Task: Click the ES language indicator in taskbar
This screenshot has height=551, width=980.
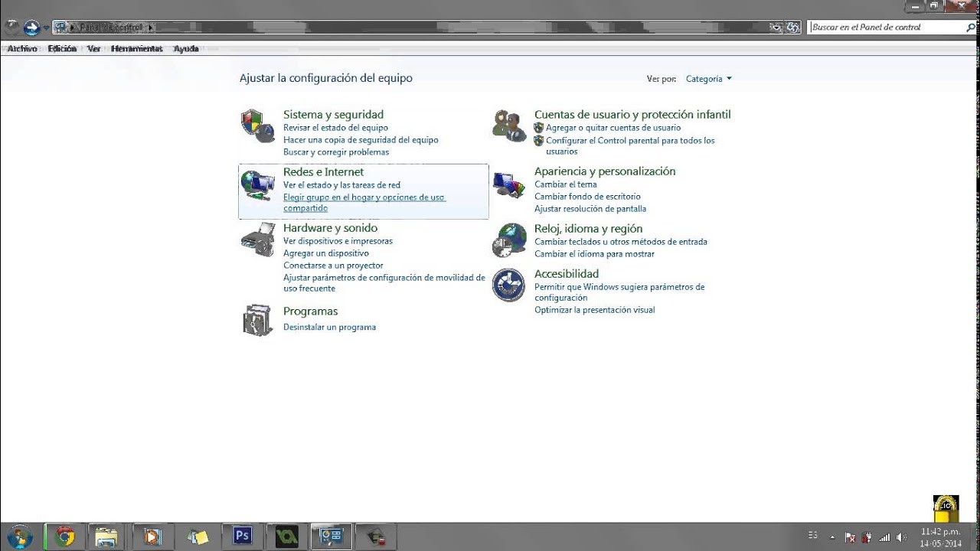Action: 812,535
